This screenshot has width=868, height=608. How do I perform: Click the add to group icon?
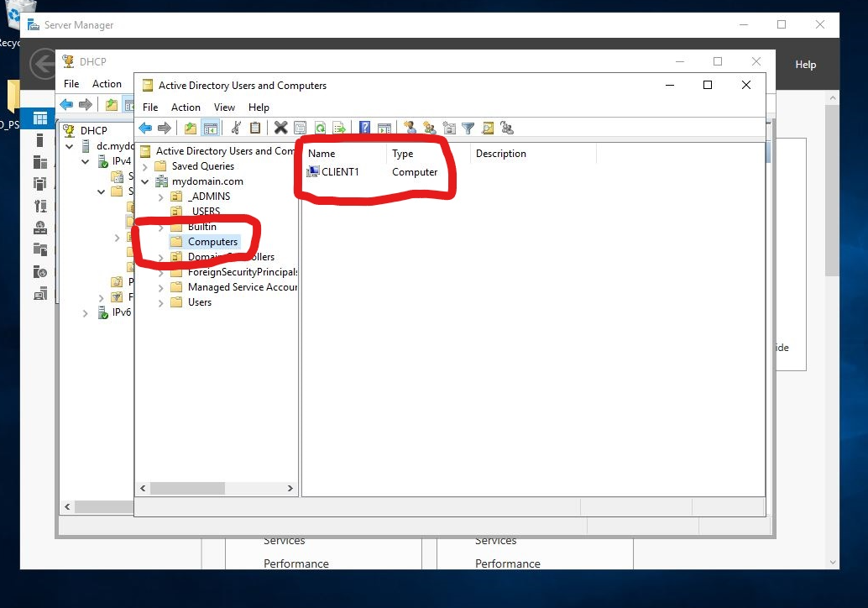click(x=506, y=128)
